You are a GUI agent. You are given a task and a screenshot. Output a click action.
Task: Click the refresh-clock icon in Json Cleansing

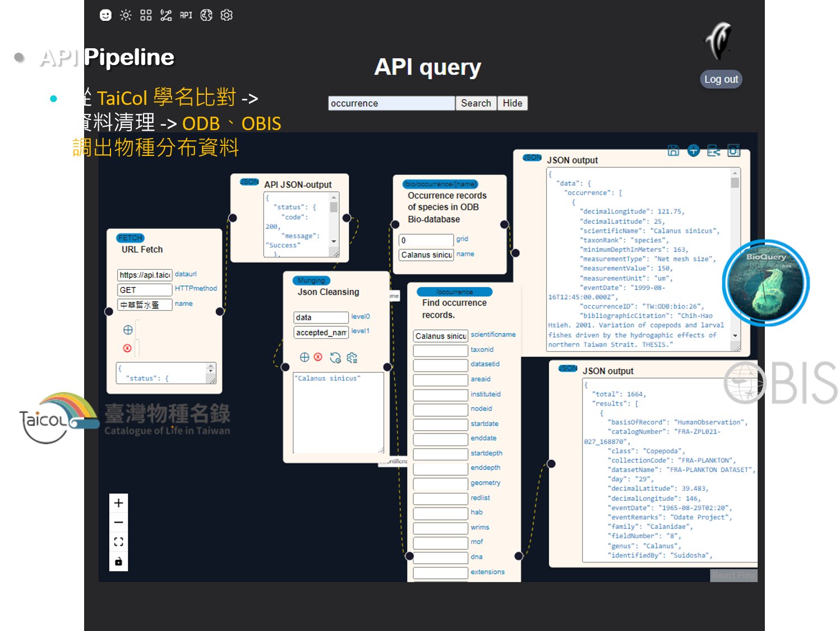tap(335, 358)
